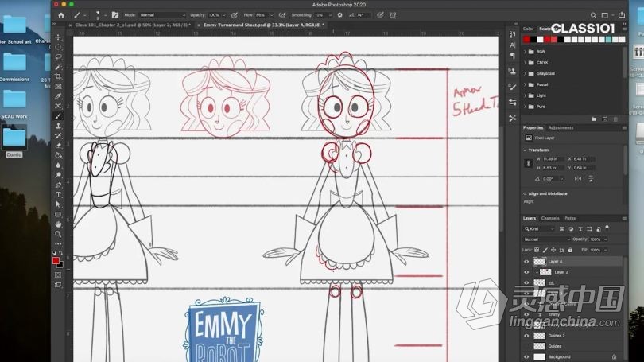This screenshot has width=644, height=362.
Task: Select Emmy Turnaround Sheet document tab
Action: point(264,25)
